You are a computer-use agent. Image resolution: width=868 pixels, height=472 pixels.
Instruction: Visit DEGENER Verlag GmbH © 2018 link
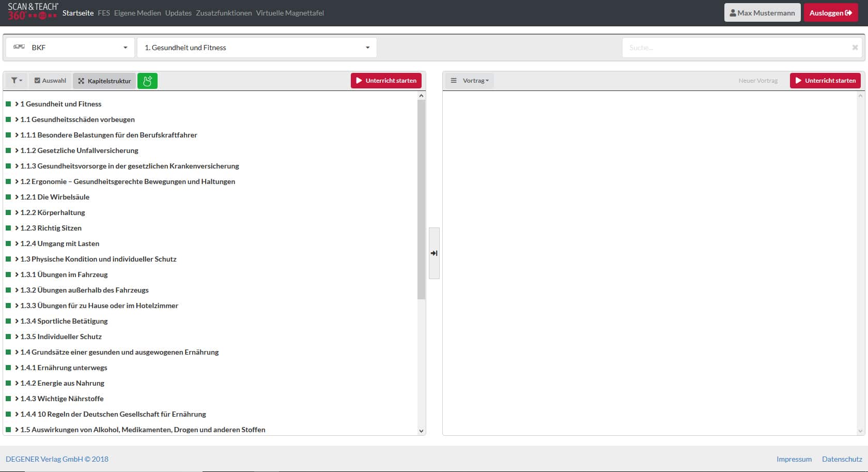coord(57,459)
